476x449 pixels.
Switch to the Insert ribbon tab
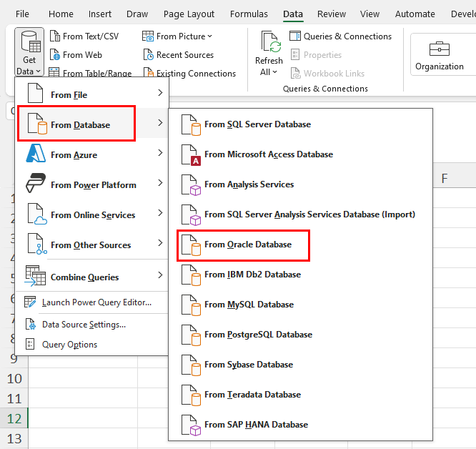[100, 14]
